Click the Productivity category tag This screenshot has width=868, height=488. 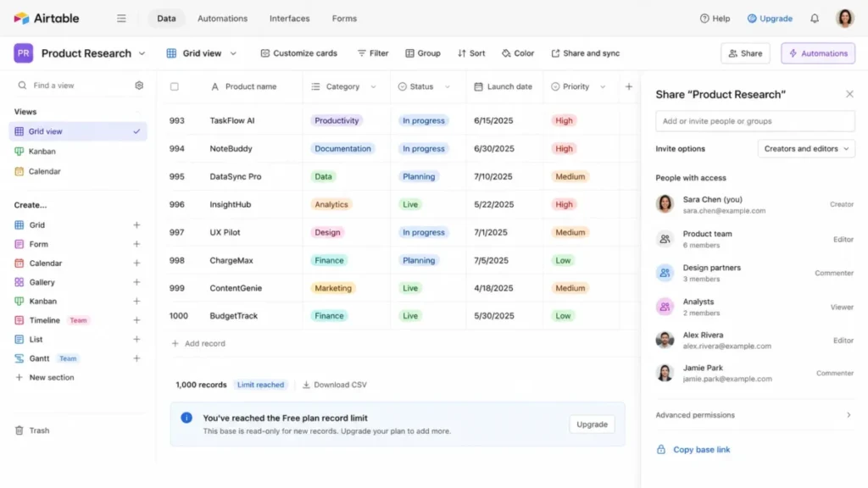point(337,120)
